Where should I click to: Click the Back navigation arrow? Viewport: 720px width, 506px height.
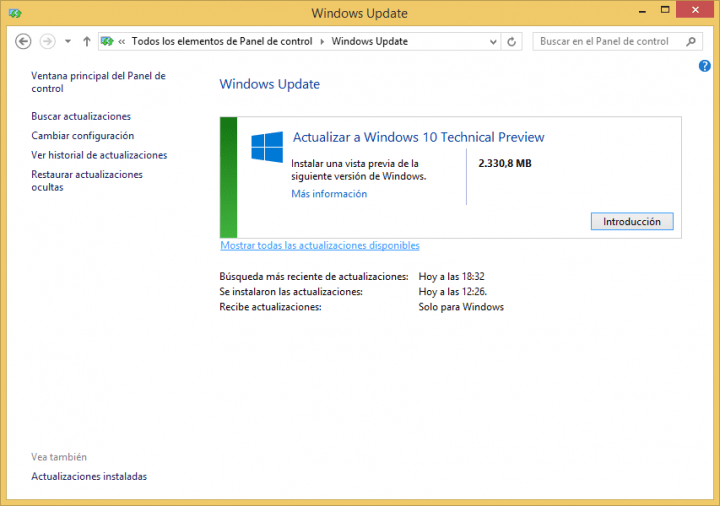click(23, 41)
